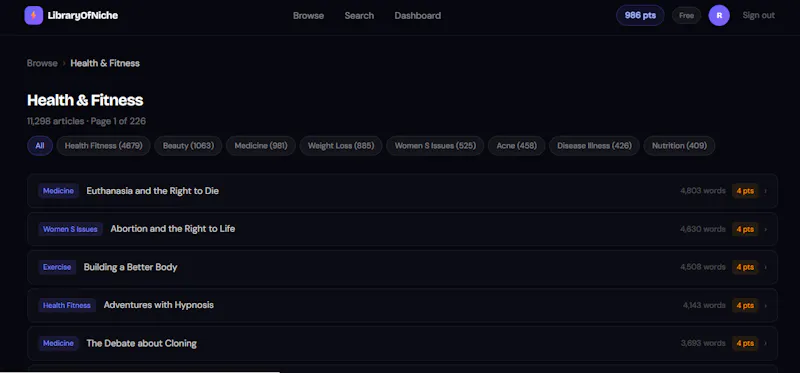
Task: Click the 986 pts balance badge
Action: (640, 15)
